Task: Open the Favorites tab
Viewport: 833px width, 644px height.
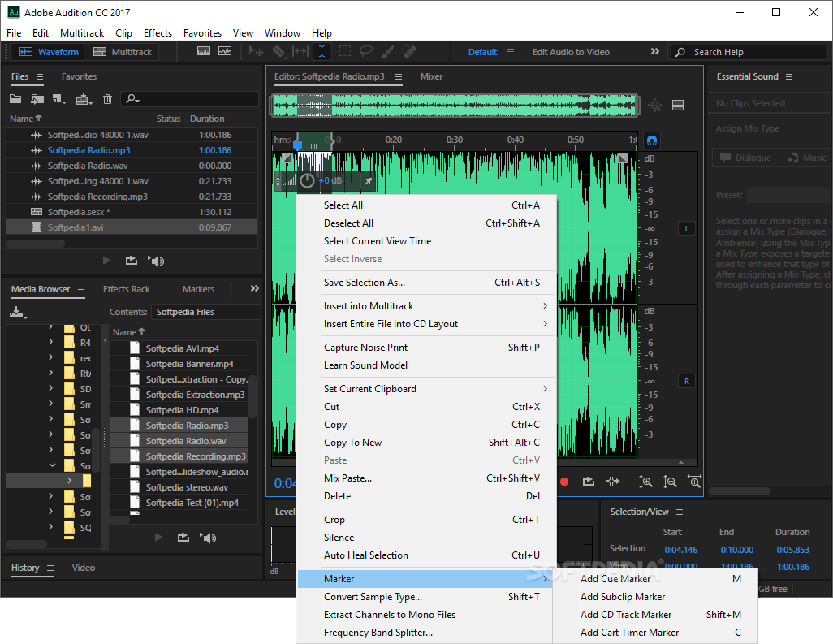Action: pyautogui.click(x=79, y=76)
